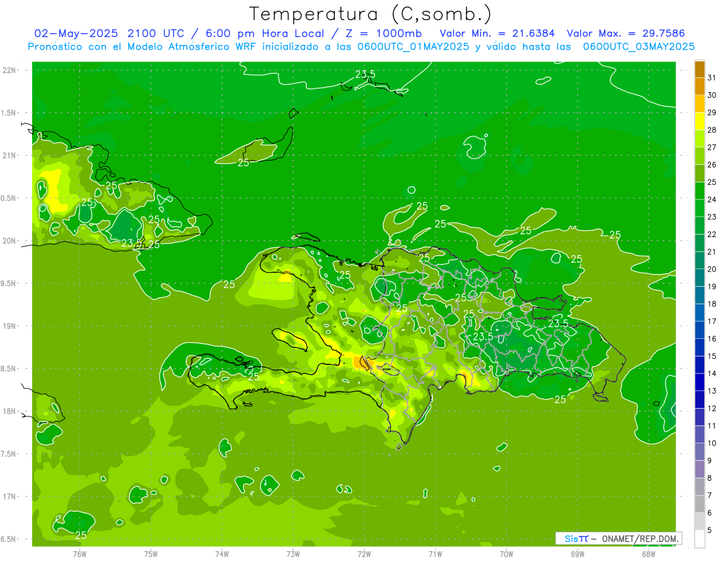Click the 25 contour label near the bottom by 76W
The height and width of the screenshot is (562, 728).
(81, 535)
